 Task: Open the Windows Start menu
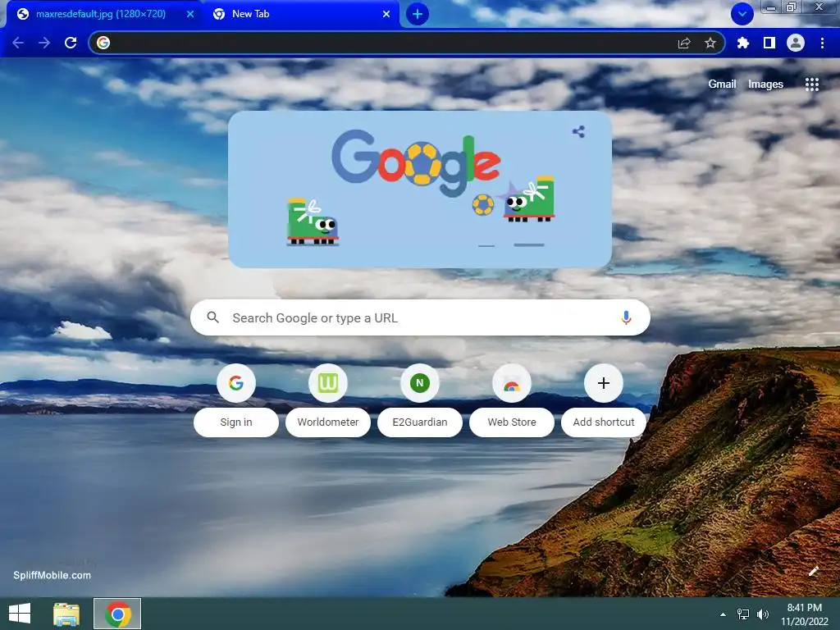(x=20, y=614)
